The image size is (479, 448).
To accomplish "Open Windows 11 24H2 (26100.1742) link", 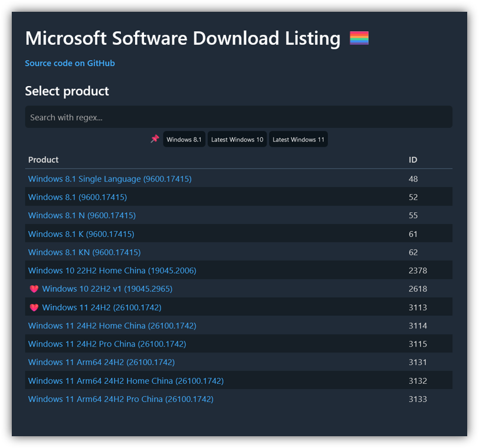I will 101,307.
